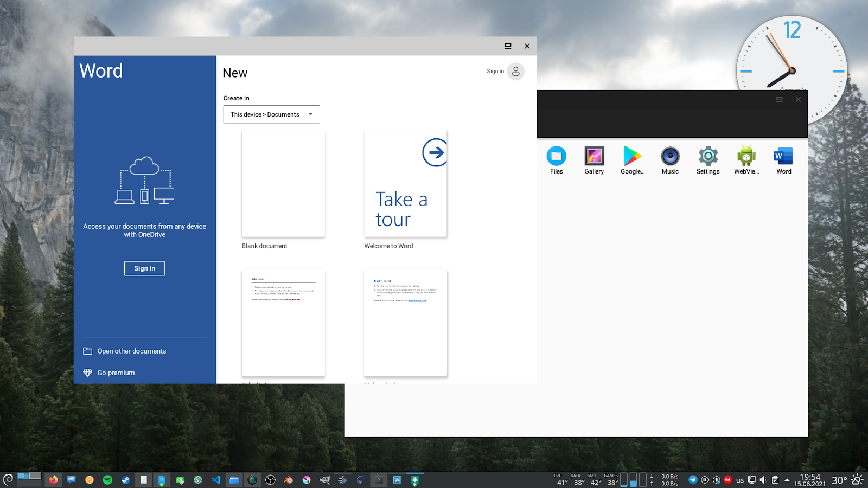Click the Sign in link at top right
The image size is (868, 488).
pos(495,71)
